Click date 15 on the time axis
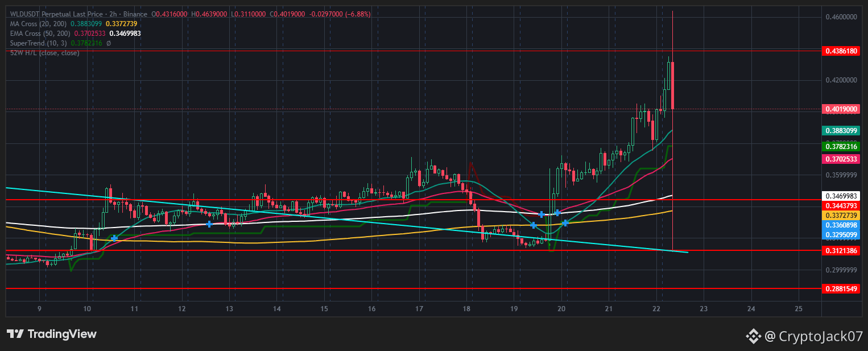868x351 pixels. [x=324, y=309]
